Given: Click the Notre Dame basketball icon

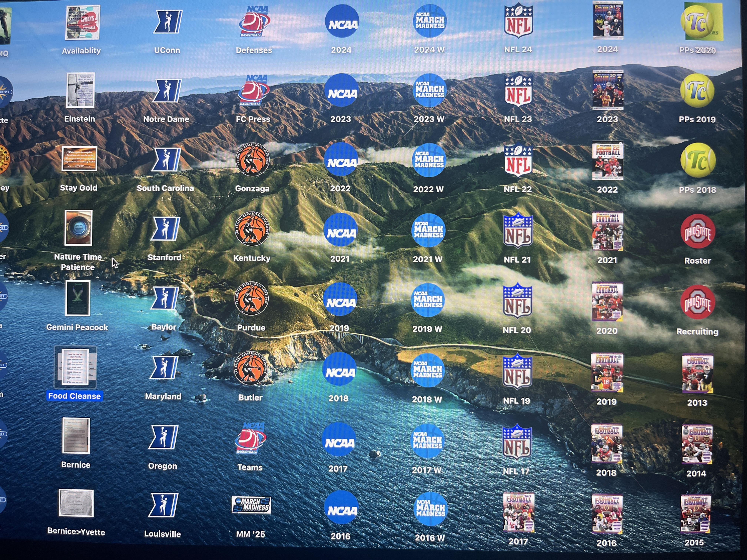Looking at the screenshot, I should point(167,91).
